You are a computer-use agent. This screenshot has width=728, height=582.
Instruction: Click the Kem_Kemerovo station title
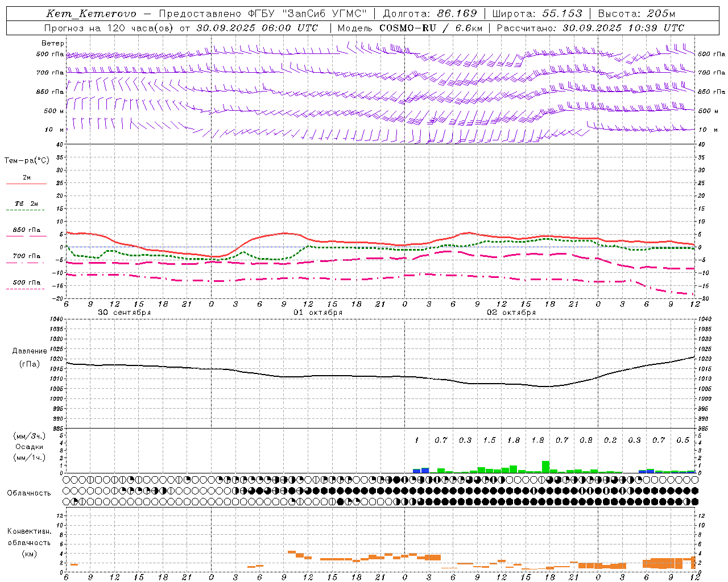click(91, 14)
